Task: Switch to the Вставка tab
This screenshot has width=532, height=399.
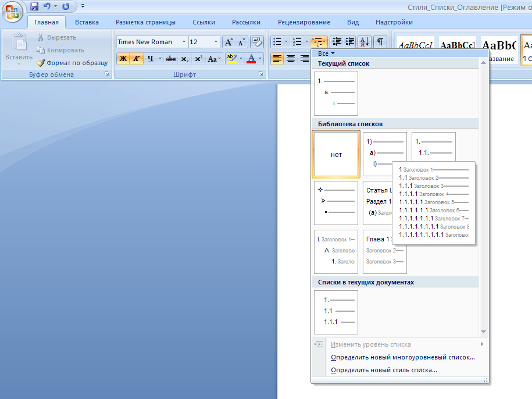Action: tap(87, 22)
